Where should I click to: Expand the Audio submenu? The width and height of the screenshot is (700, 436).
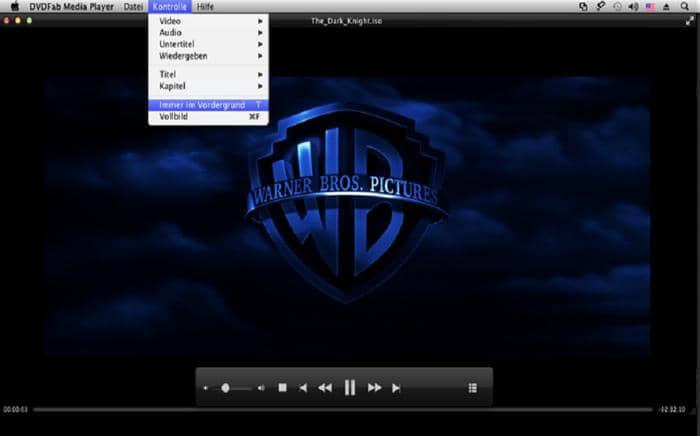208,33
